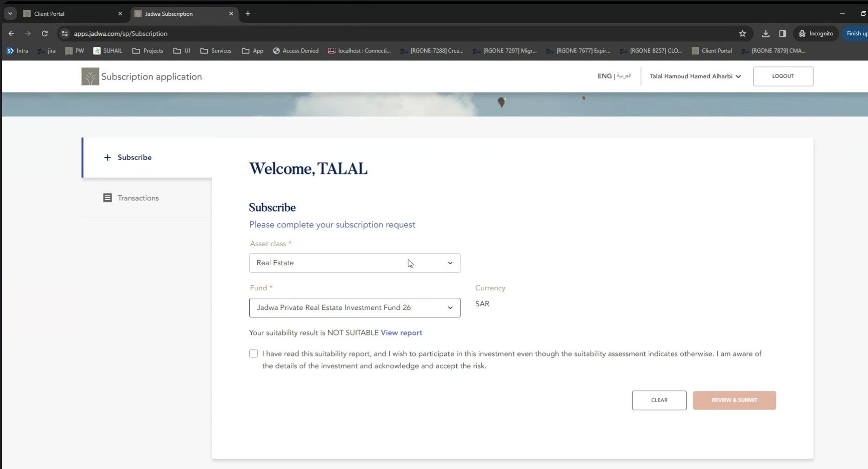Click the site information icon in address bar
Screen dimensions: 868x469
pyautogui.click(x=65, y=33)
